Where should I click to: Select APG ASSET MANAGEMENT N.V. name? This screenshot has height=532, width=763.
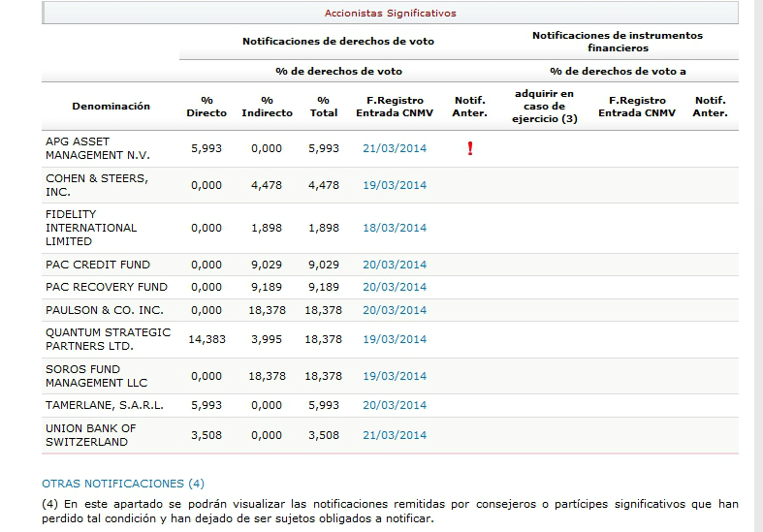coord(98,148)
